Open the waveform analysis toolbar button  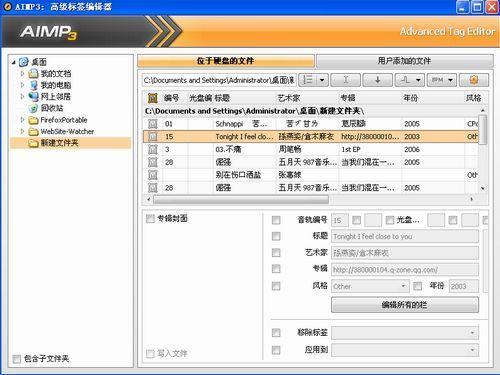410,80
